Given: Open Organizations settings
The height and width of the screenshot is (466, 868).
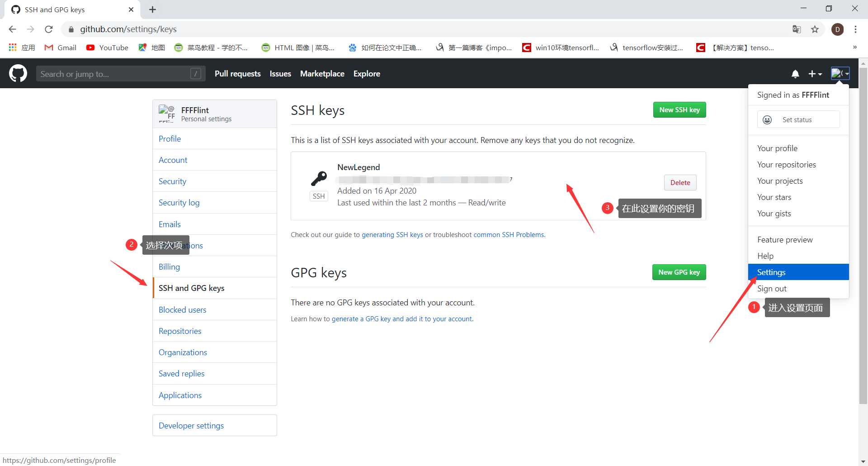Looking at the screenshot, I should click(215, 352).
